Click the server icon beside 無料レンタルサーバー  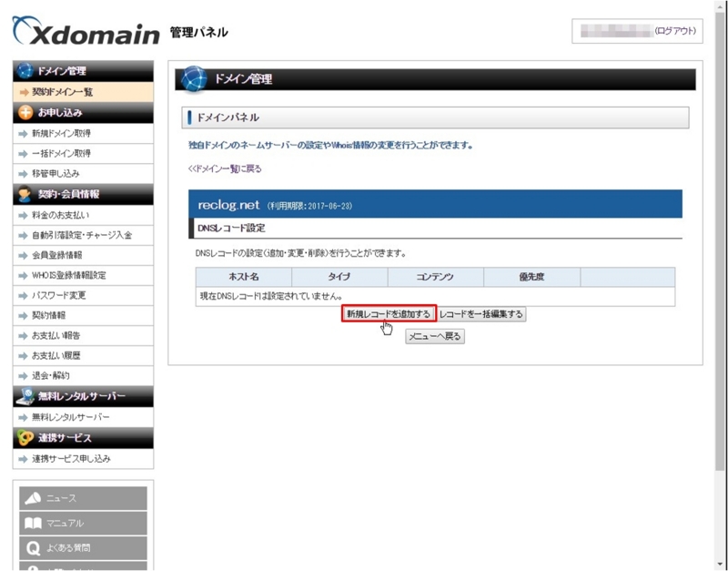coord(25,395)
